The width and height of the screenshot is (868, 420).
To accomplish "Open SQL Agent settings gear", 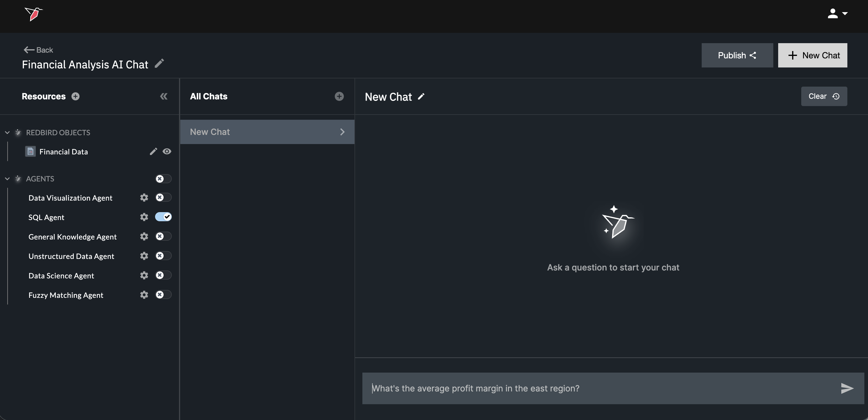I will click(x=144, y=217).
